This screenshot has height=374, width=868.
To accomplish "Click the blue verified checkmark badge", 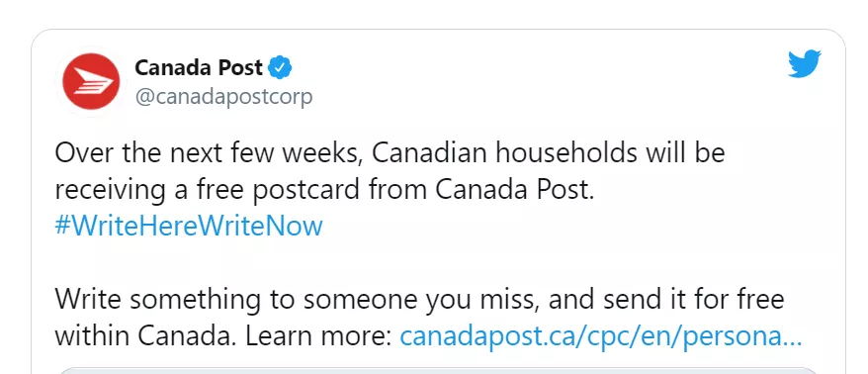I will click(280, 67).
